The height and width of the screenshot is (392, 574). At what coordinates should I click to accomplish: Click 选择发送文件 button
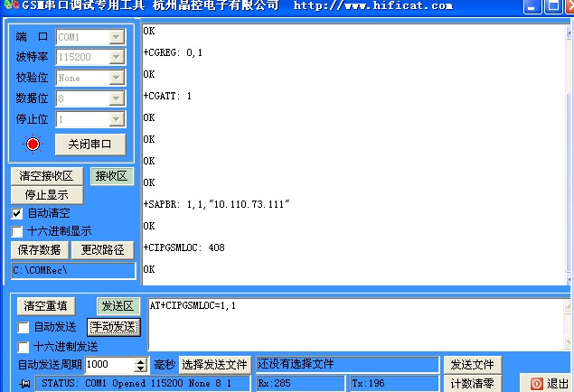(215, 365)
